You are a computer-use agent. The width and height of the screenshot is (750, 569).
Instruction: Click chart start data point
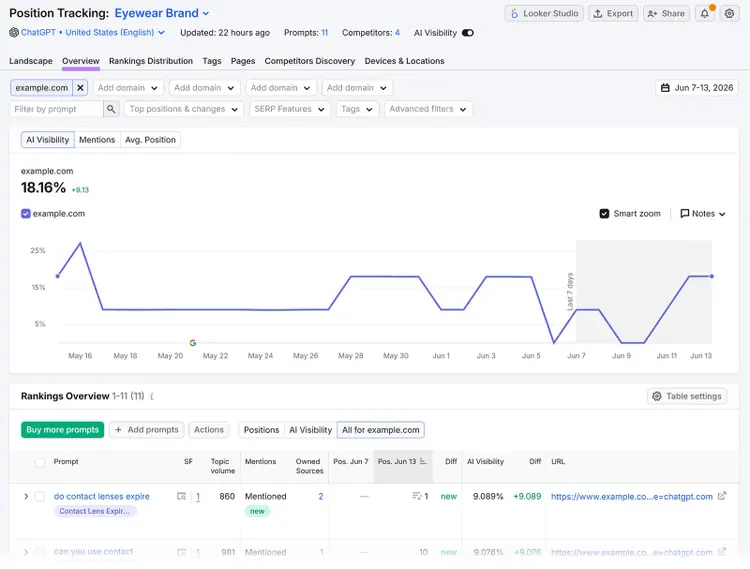coord(58,276)
